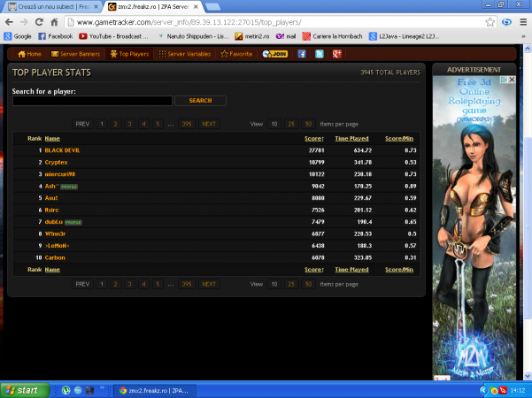Sort by the top Name column header
The width and height of the screenshot is (532, 398).
52,139
